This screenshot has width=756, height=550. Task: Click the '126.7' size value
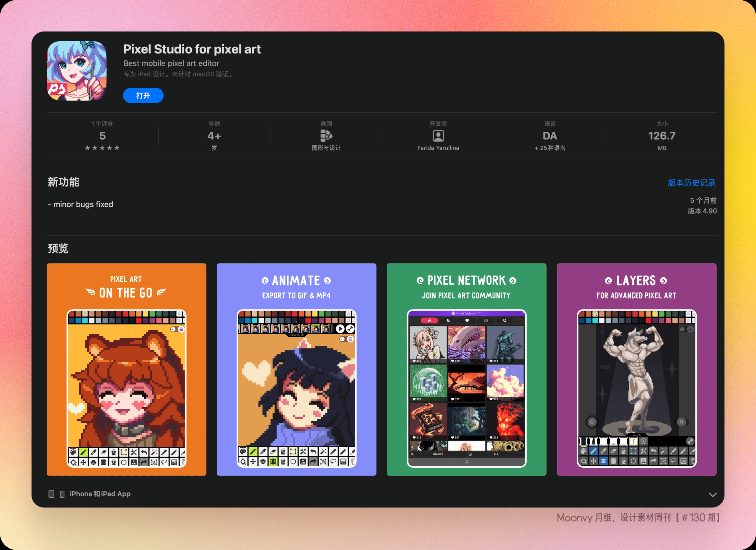pyautogui.click(x=662, y=136)
